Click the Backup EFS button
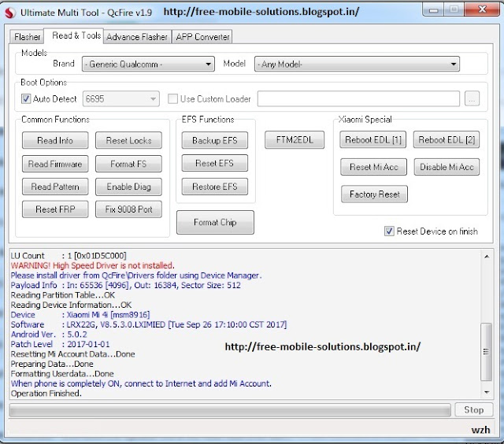Viewport: 504px width, 444px height. coord(215,140)
